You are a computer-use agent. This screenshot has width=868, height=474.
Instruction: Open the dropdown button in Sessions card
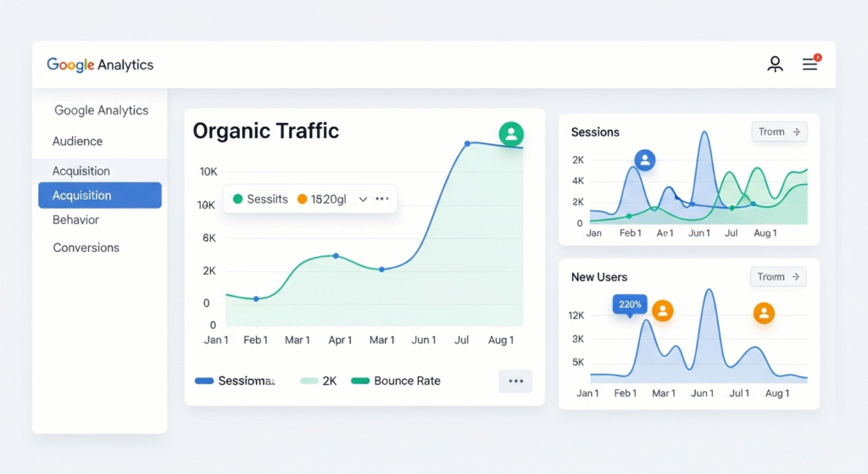(779, 132)
